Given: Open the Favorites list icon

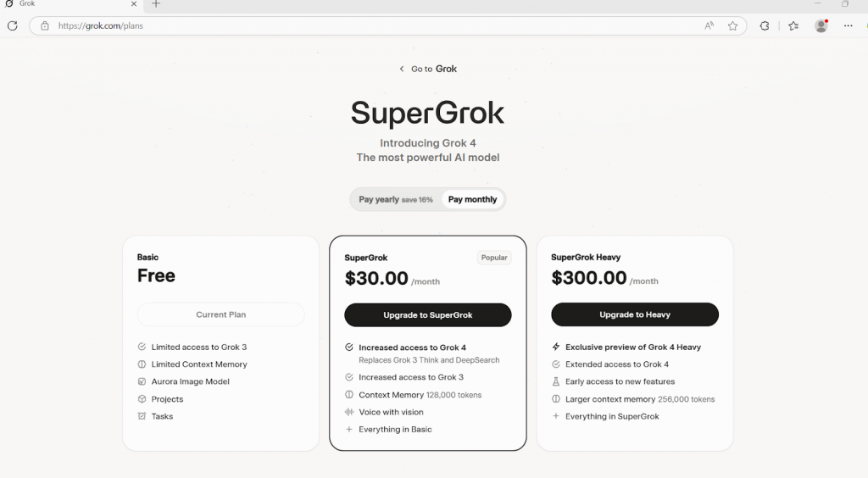Looking at the screenshot, I should pyautogui.click(x=793, y=25).
